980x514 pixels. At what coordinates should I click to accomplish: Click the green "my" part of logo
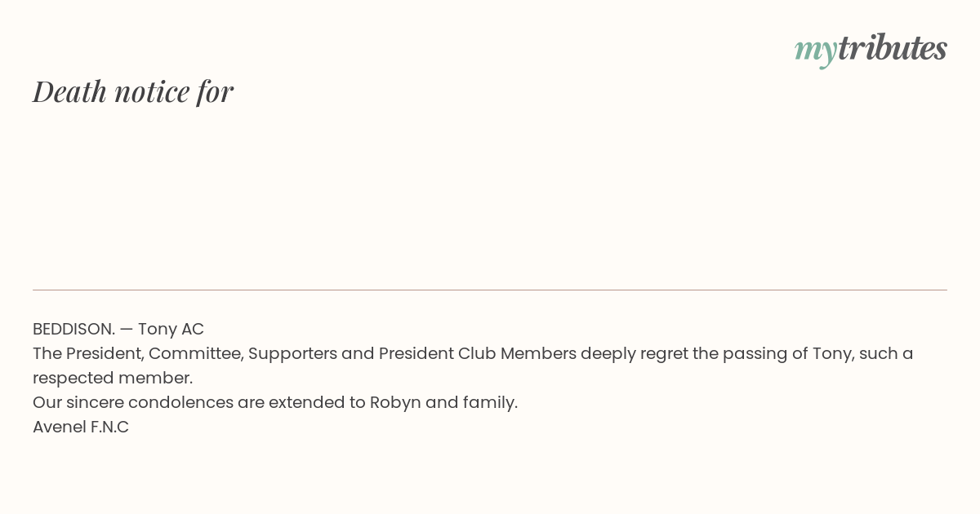tap(815, 51)
